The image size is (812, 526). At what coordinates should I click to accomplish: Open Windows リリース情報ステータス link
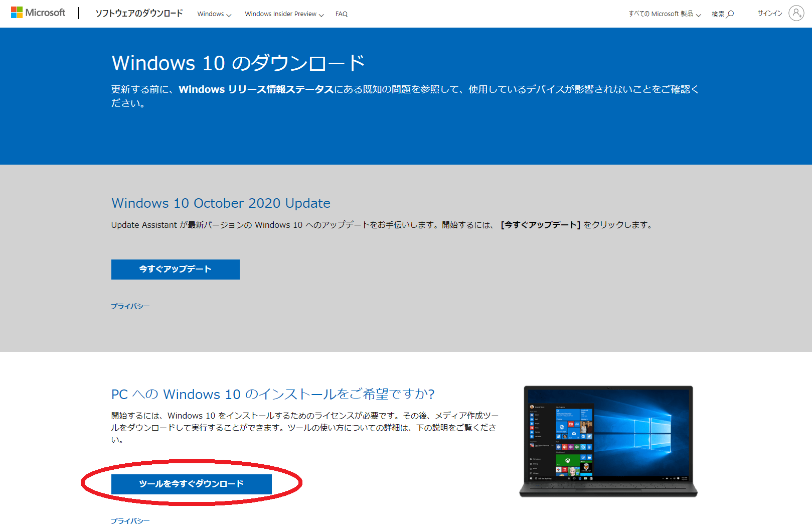256,89
